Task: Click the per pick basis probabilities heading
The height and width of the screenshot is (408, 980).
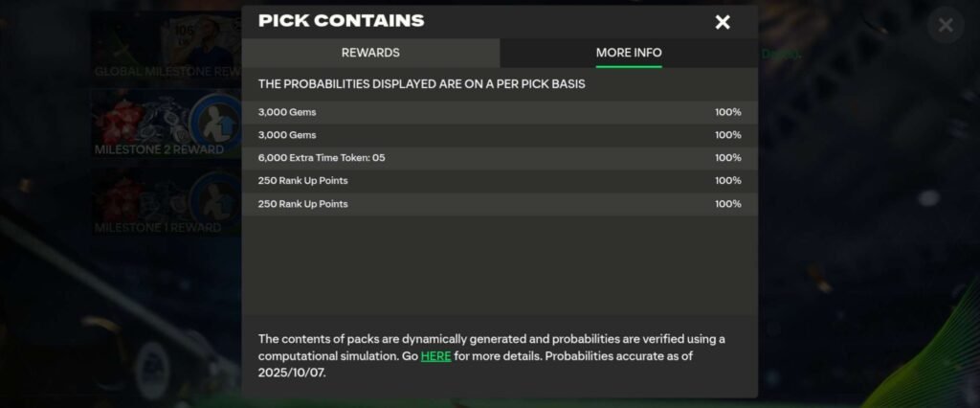Action: pos(421,84)
